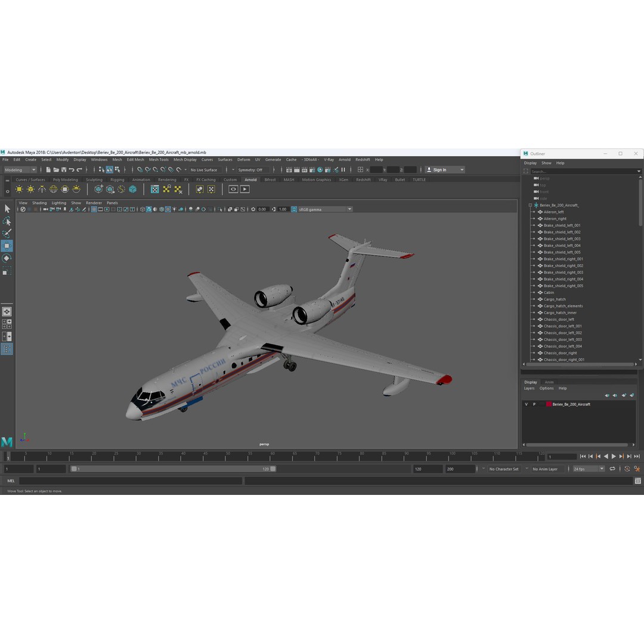
Task: Click play forwards on the timeline controls
Action: pos(614,456)
